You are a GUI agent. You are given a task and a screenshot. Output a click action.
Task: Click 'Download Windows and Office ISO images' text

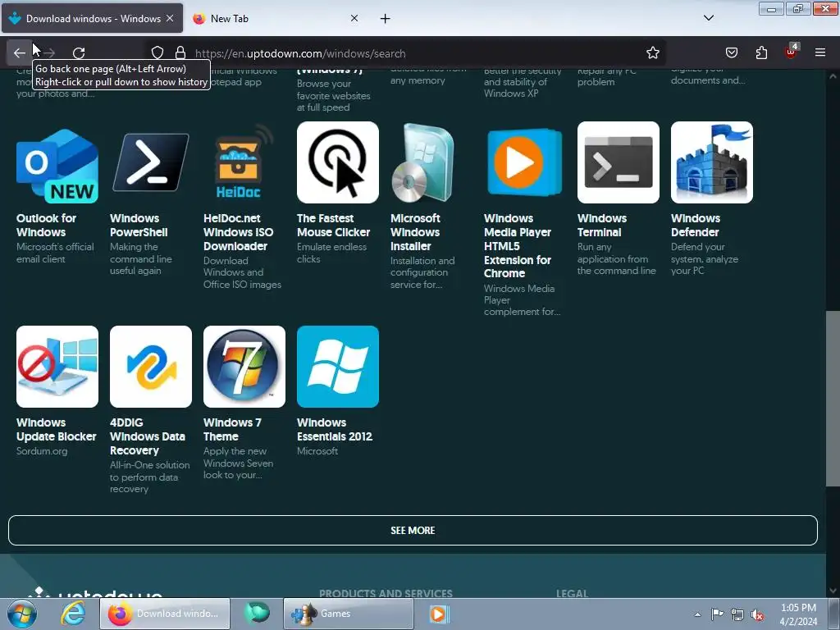(242, 272)
